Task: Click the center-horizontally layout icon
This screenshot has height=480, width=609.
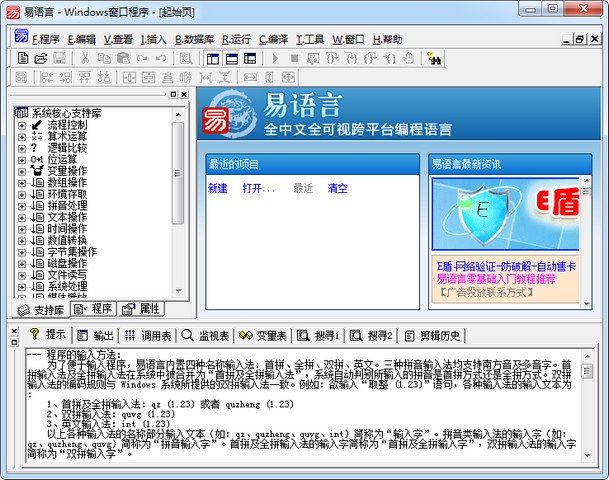Action: tap(129, 77)
